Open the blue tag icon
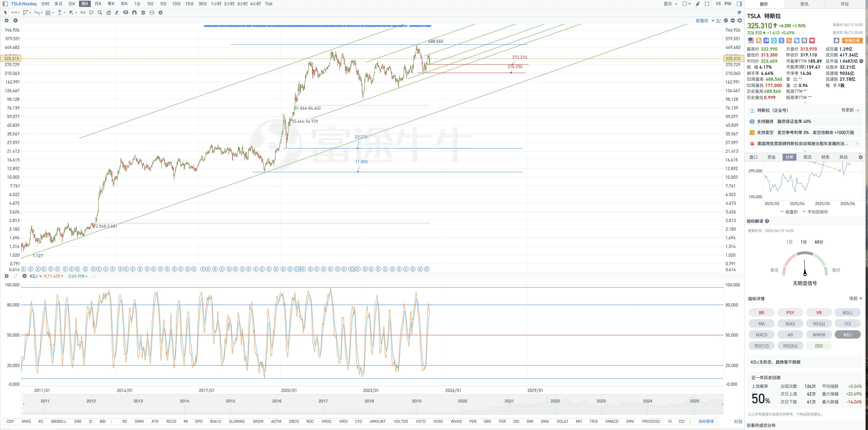 point(797,41)
